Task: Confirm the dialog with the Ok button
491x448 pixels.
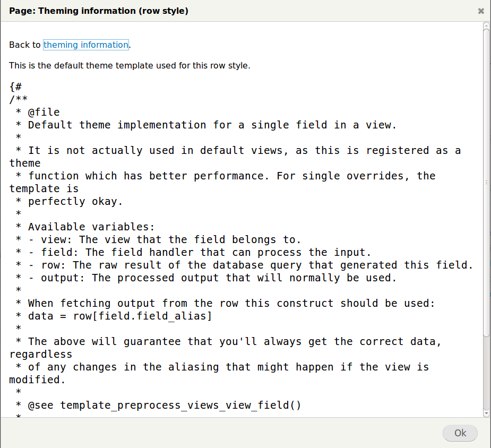Action: pos(460,433)
